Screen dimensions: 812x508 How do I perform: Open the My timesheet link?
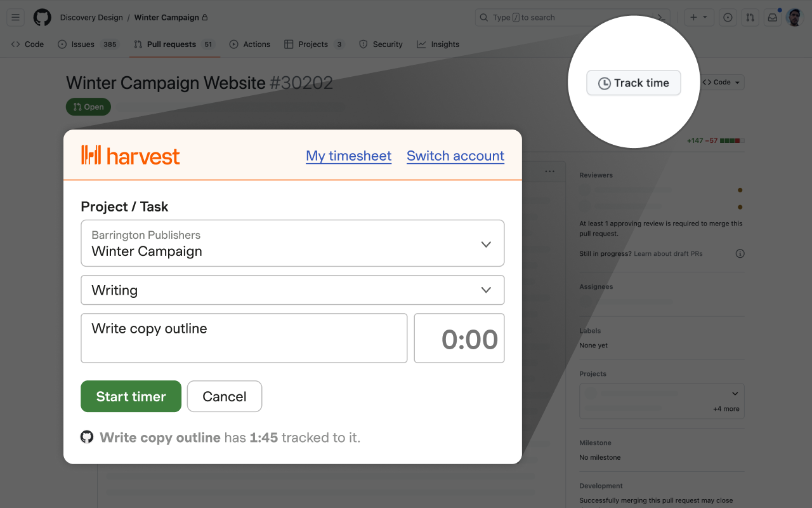pyautogui.click(x=348, y=156)
